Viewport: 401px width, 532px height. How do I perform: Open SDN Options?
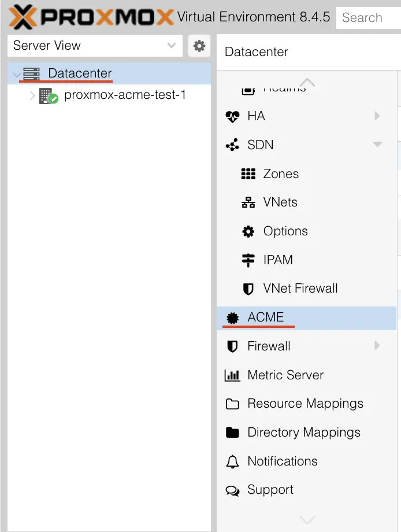point(285,231)
